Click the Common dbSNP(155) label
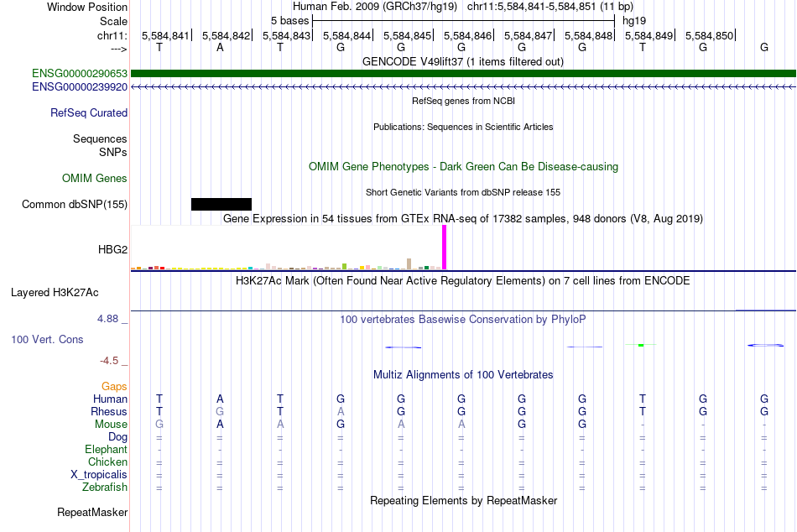 pos(74,205)
